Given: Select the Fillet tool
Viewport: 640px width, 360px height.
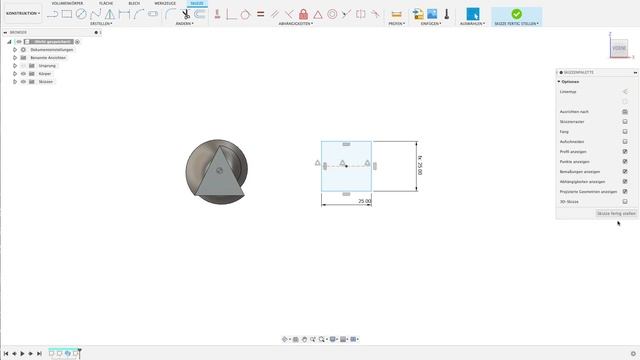Looking at the screenshot, I should point(170,14).
